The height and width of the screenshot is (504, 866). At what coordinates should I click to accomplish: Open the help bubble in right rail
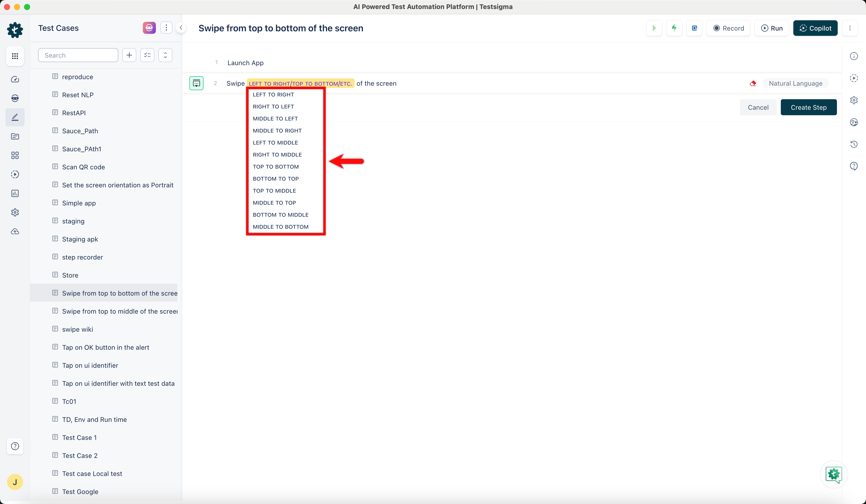tap(854, 166)
